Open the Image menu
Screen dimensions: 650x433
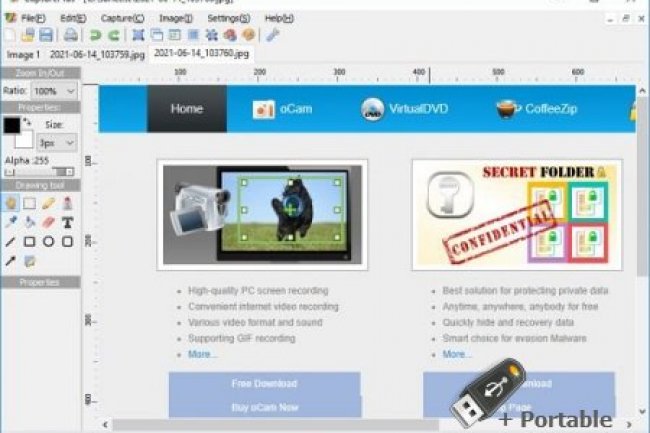click(176, 18)
